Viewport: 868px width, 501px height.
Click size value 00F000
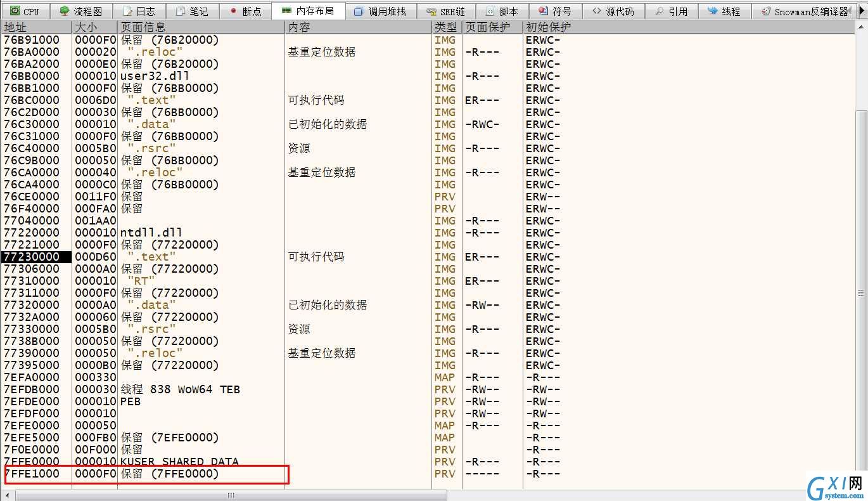95,450
